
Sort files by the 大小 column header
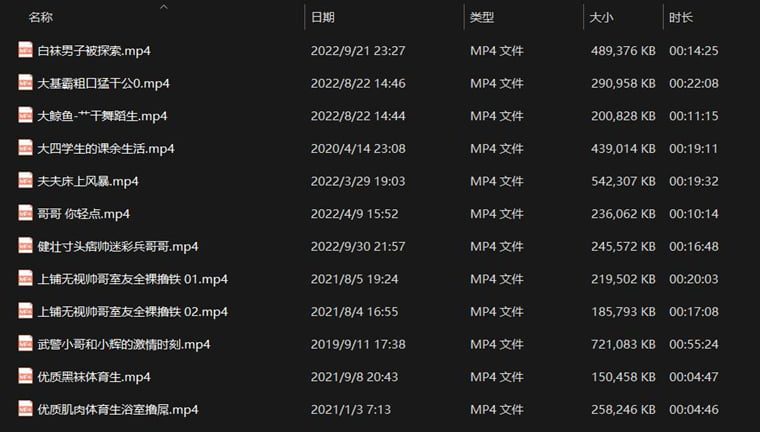point(601,17)
